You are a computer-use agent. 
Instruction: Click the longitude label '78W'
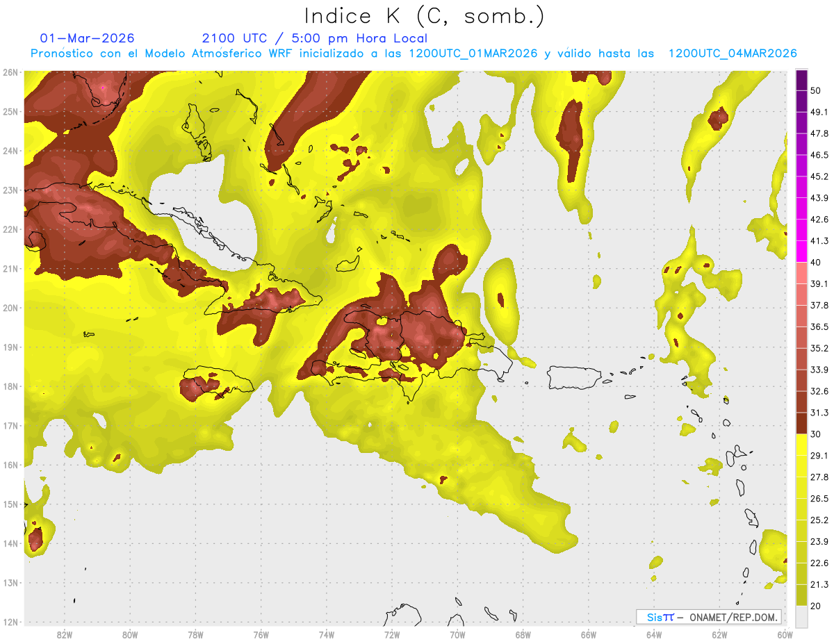pos(195,635)
